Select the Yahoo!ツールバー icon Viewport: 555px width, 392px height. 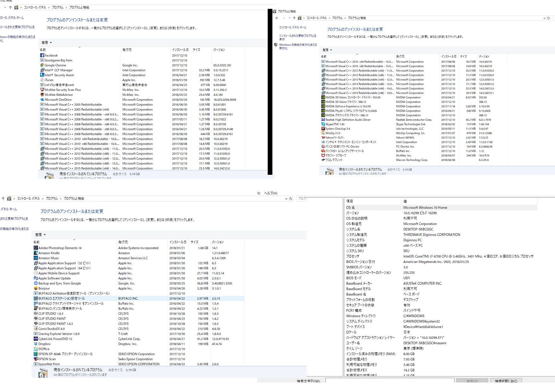(x=323, y=138)
